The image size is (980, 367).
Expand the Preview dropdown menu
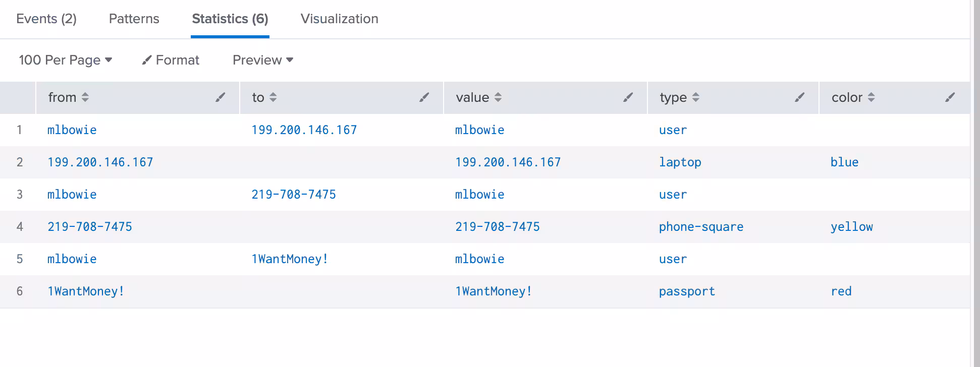coord(262,60)
